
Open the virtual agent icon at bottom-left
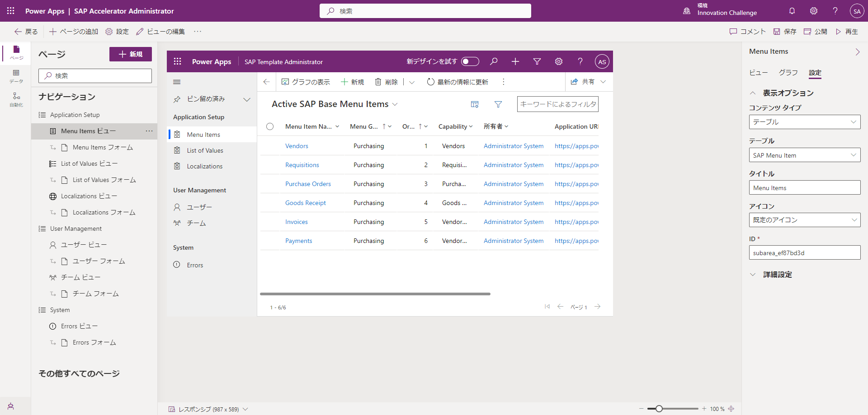[11, 406]
